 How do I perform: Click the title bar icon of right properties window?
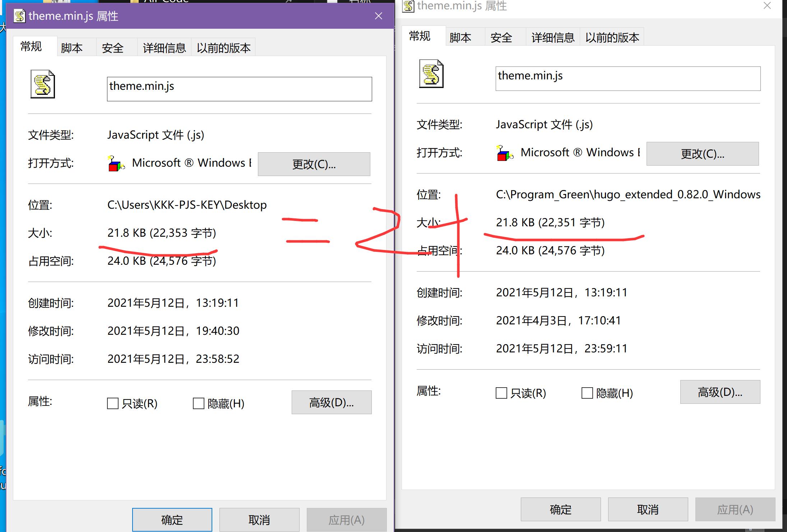[x=408, y=6]
